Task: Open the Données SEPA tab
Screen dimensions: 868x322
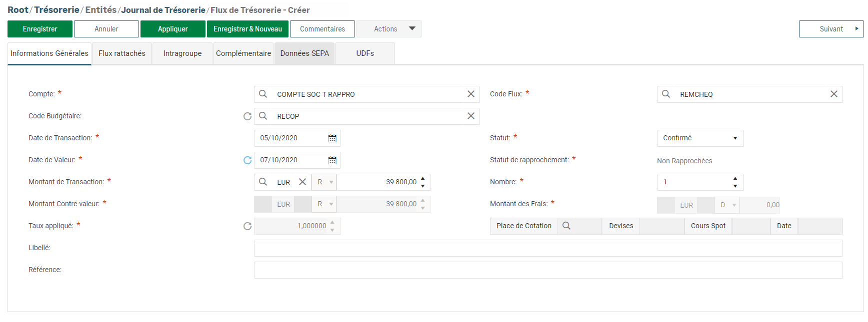Action: pos(304,53)
